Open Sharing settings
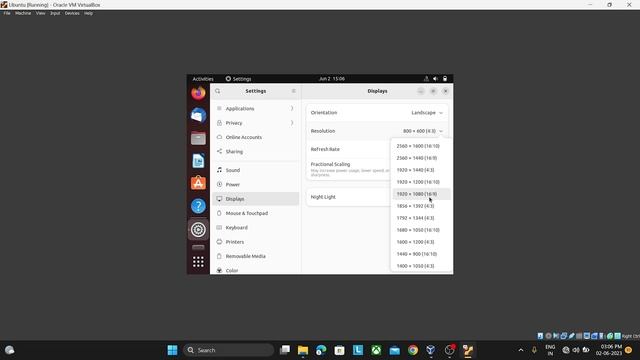The image size is (640, 360). pyautogui.click(x=256, y=151)
